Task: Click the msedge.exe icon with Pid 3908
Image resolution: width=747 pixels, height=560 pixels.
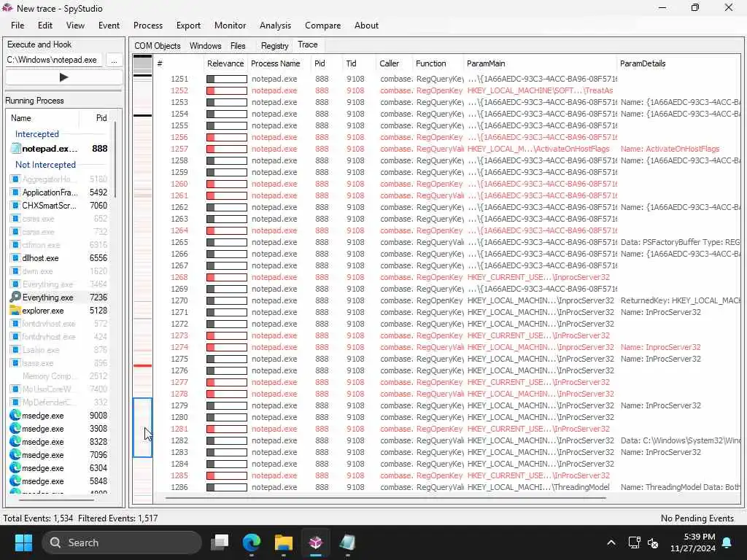Action: [x=15, y=429]
